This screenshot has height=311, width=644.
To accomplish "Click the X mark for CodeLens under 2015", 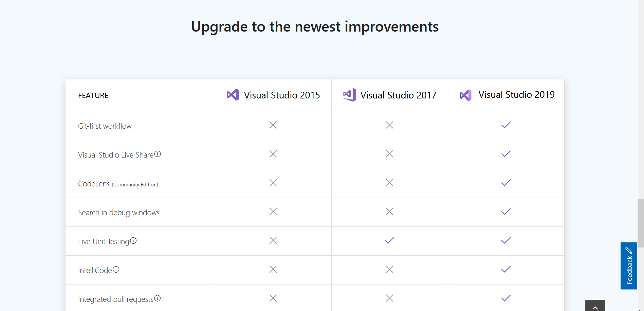I will point(273,183).
